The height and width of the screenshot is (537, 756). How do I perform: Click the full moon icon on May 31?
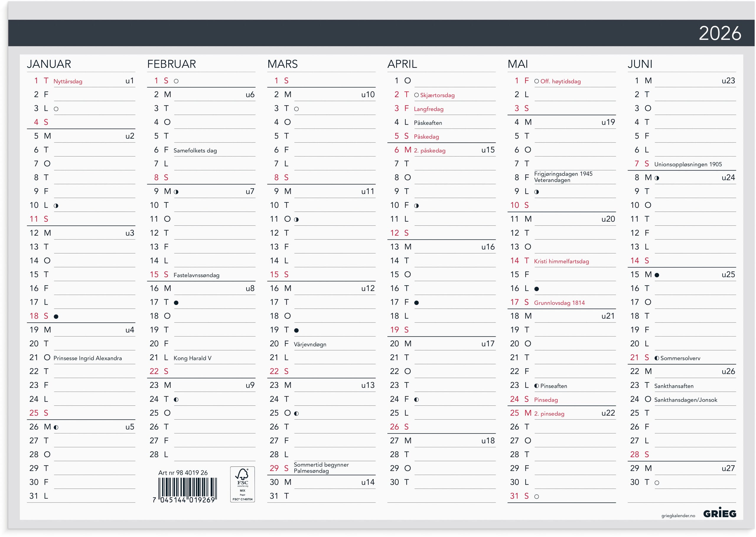536,496
